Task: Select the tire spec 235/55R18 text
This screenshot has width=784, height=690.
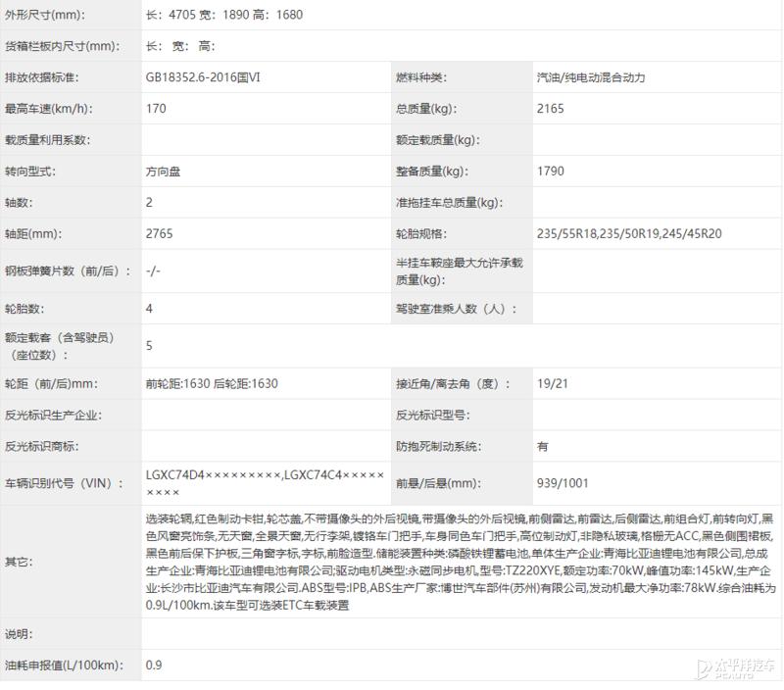Action: click(566, 233)
